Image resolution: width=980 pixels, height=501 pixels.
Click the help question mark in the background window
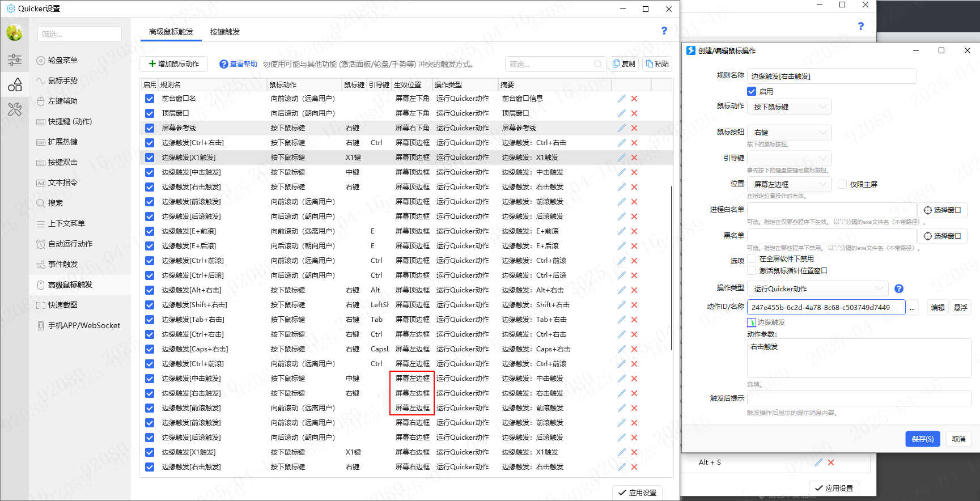pyautogui.click(x=861, y=26)
